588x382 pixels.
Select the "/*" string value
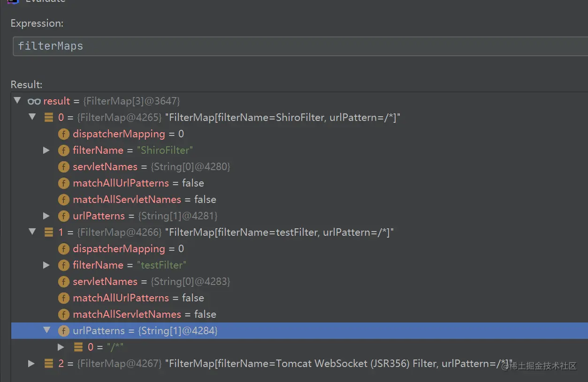point(115,347)
